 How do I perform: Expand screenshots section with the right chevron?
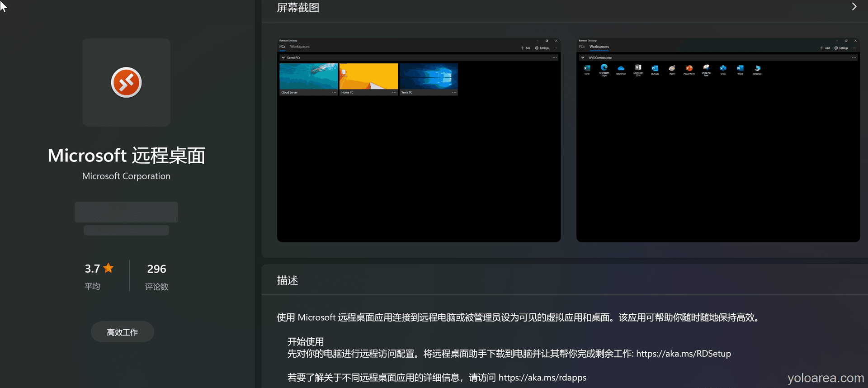pos(854,7)
